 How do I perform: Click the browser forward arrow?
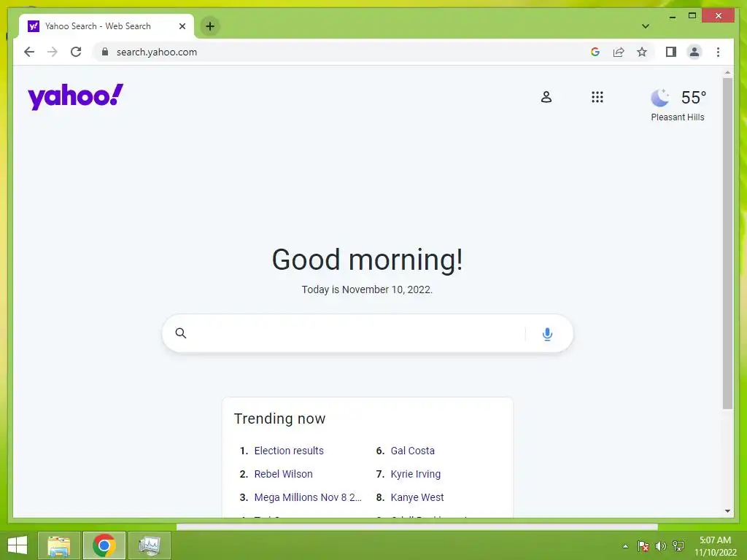53,52
